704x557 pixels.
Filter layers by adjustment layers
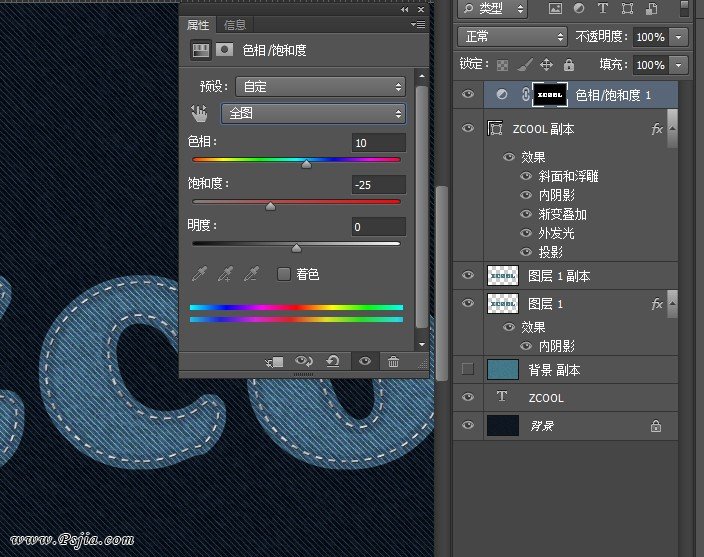[x=579, y=8]
